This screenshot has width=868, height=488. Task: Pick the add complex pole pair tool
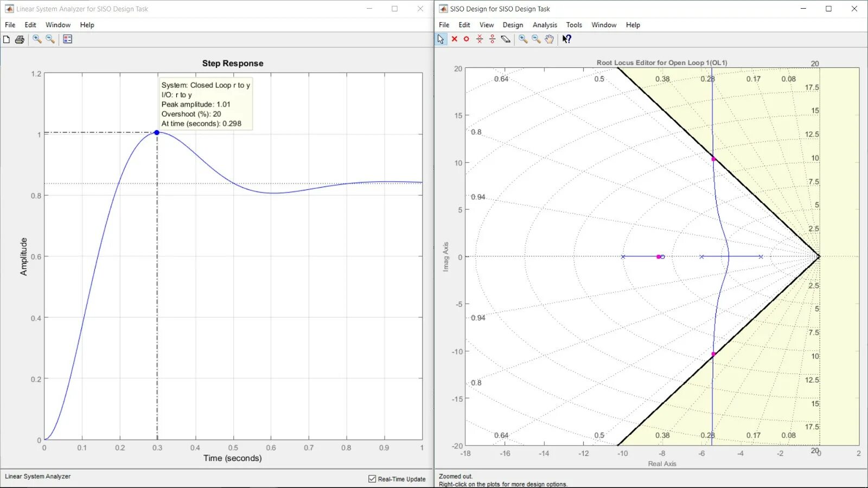coord(480,39)
